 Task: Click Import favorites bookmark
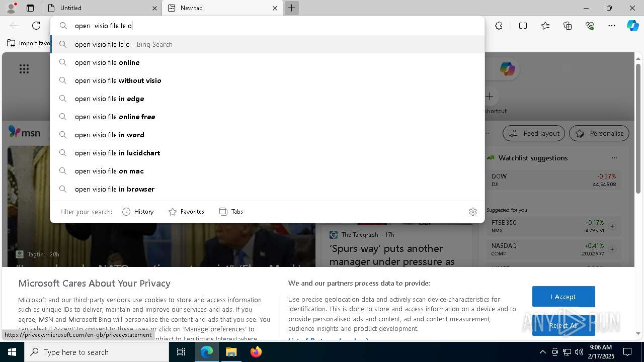29,43
